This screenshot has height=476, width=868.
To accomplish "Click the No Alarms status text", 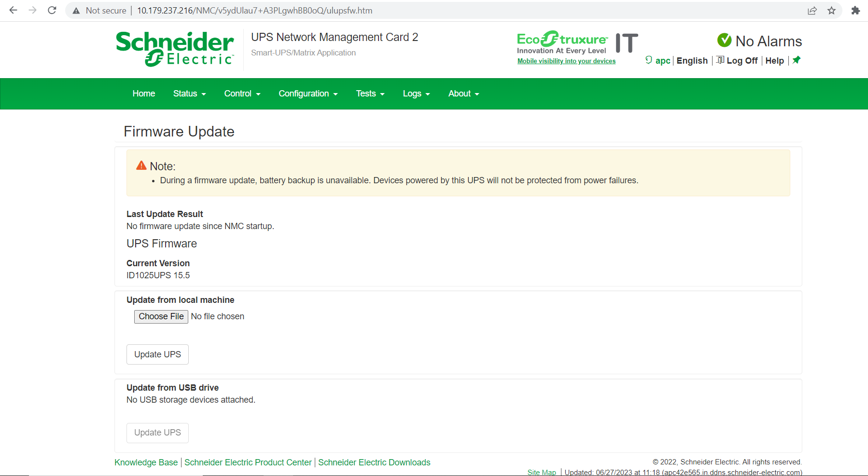I will click(769, 41).
